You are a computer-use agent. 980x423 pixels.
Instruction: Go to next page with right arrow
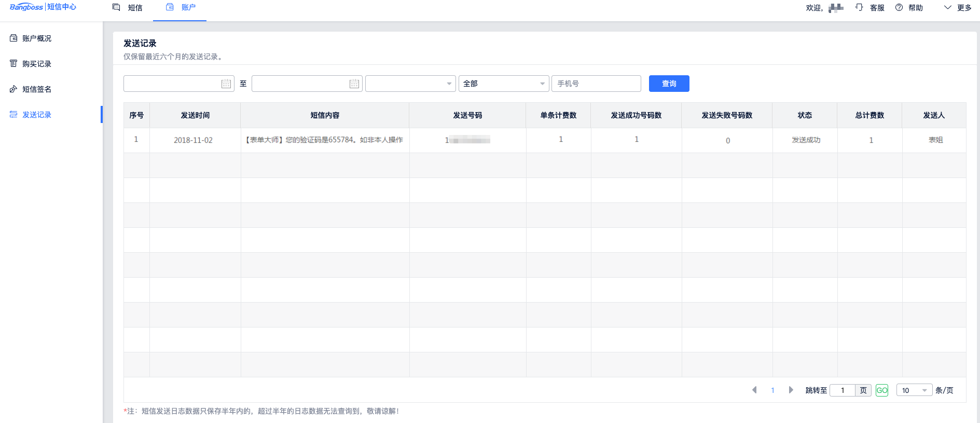tap(791, 390)
